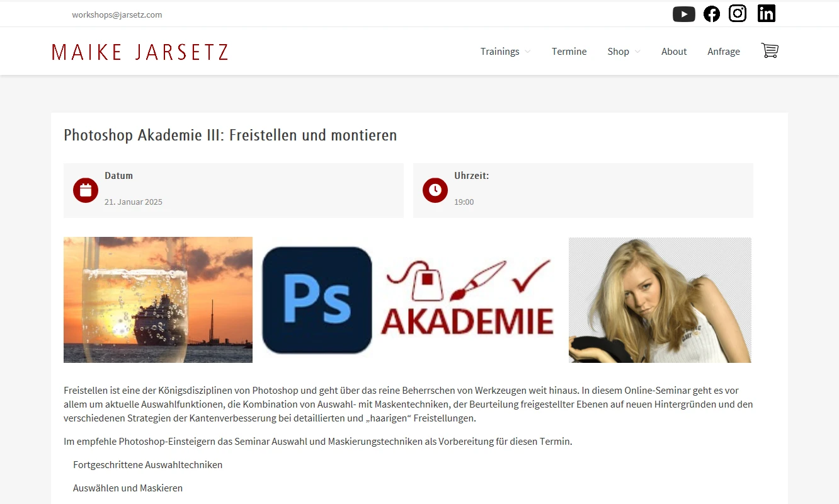Screen dimensions: 839x504
Task: Open the blonde woman cutout image
Action: pyautogui.click(x=660, y=300)
